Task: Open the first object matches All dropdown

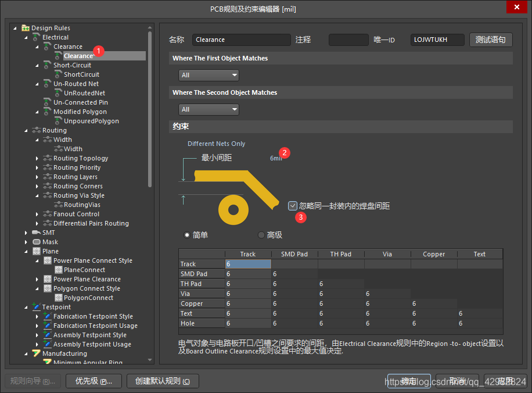Action: (x=209, y=75)
